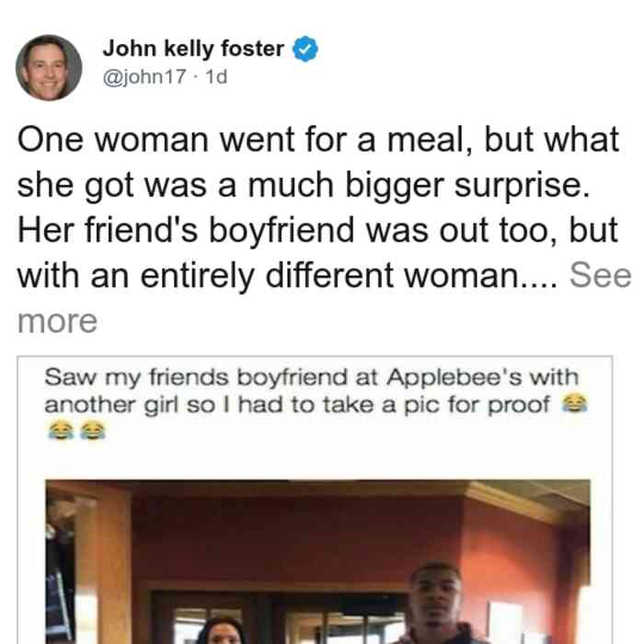Click the blue verified badge
Screen dimensions: 644x644
(305, 49)
